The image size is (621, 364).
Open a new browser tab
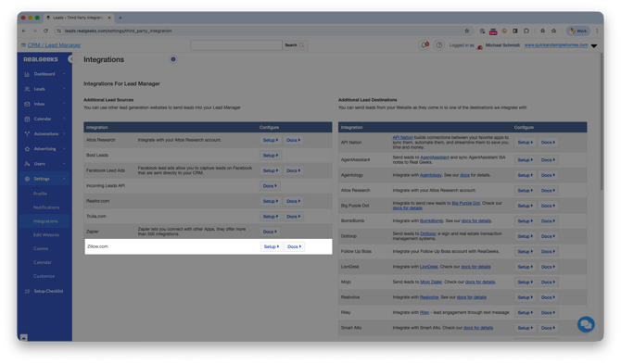click(x=120, y=18)
